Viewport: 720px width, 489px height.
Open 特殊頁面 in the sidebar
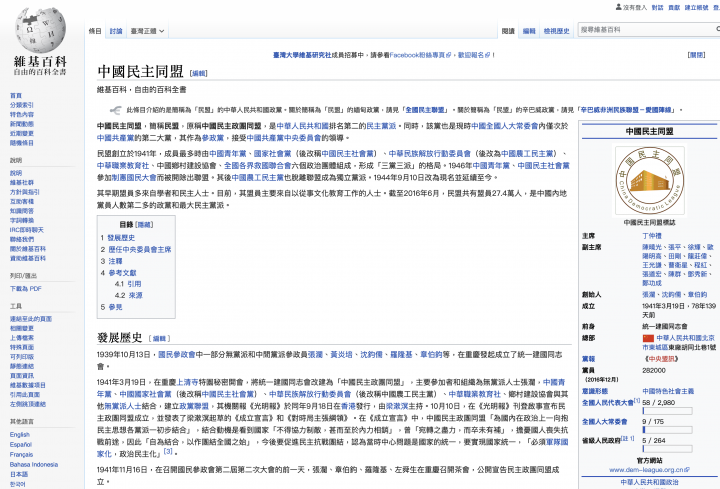22,348
